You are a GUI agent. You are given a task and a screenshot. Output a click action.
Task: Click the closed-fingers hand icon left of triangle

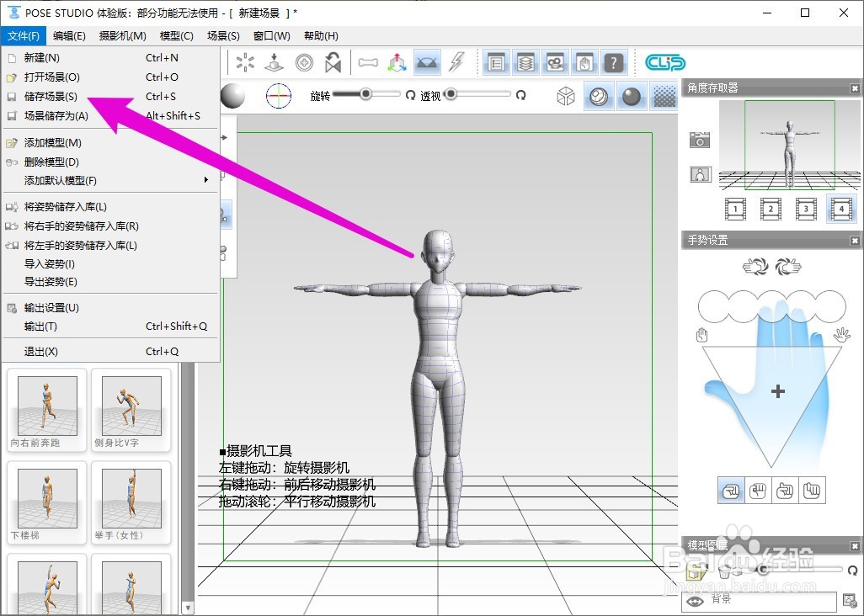702,335
